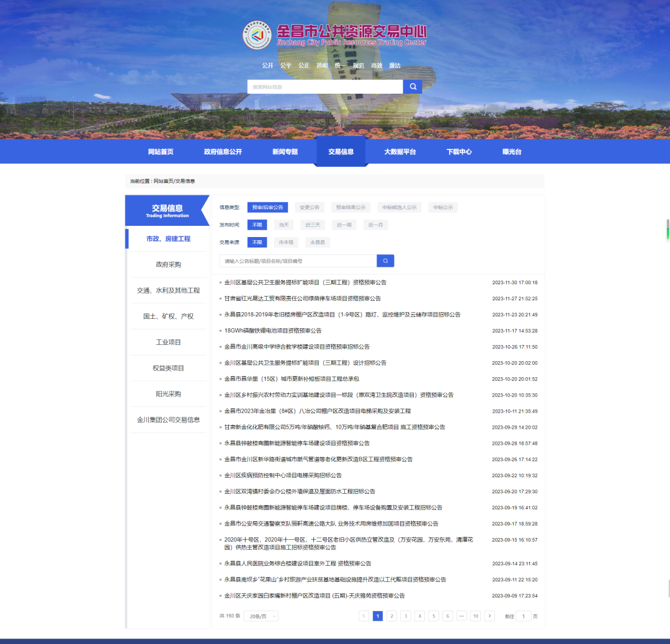Select 不限 for 发布时间 filter
670x644 pixels.
click(257, 225)
